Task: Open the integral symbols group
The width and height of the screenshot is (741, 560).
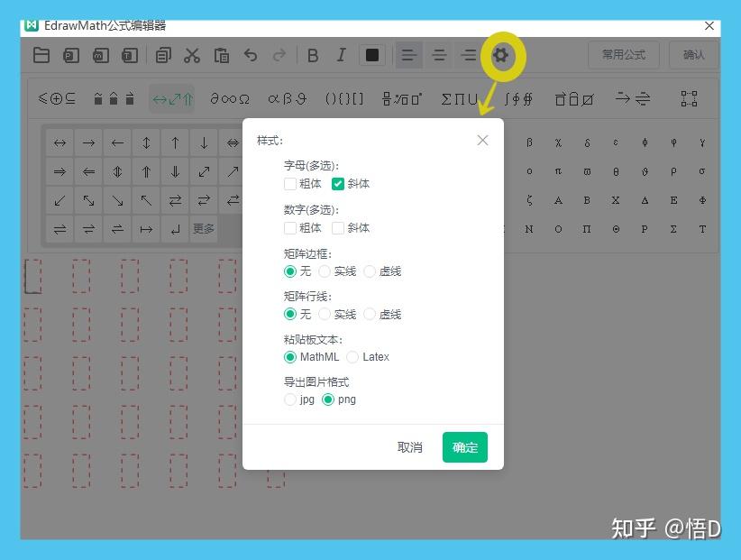Action: point(517,99)
